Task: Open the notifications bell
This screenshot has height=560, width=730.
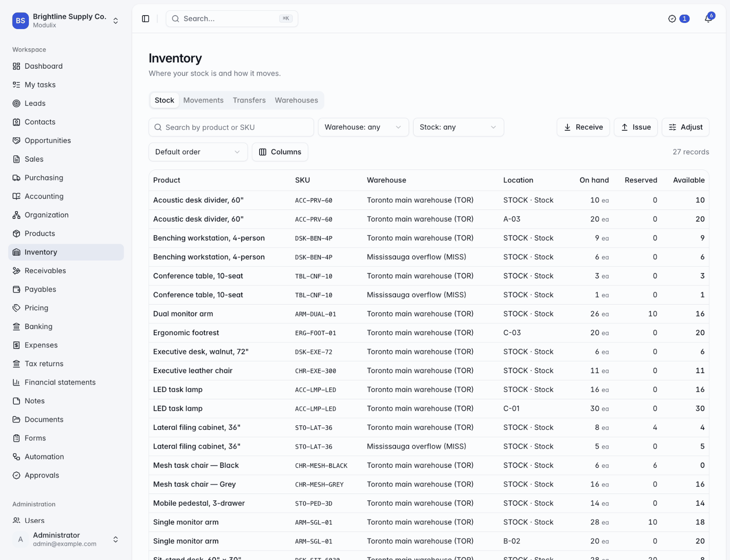Action: 708,19
